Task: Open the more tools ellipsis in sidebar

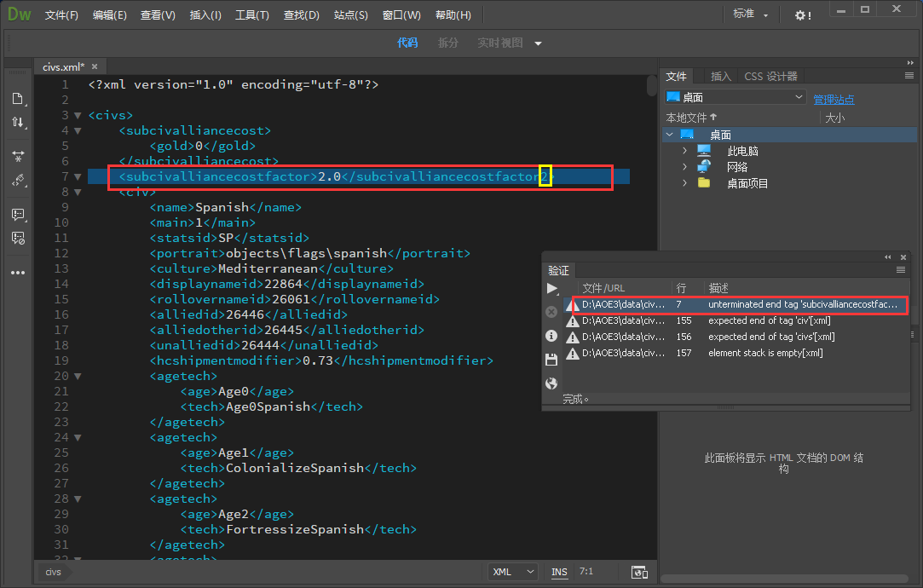Action: pyautogui.click(x=18, y=273)
